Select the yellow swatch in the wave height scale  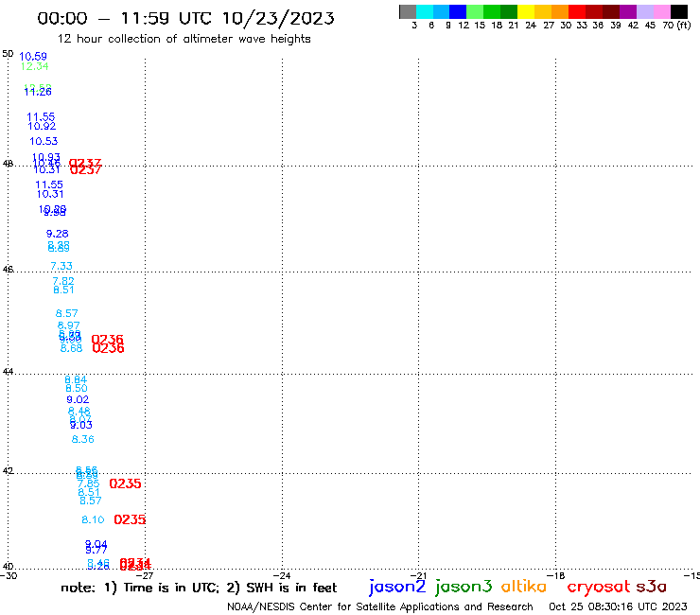(526, 11)
